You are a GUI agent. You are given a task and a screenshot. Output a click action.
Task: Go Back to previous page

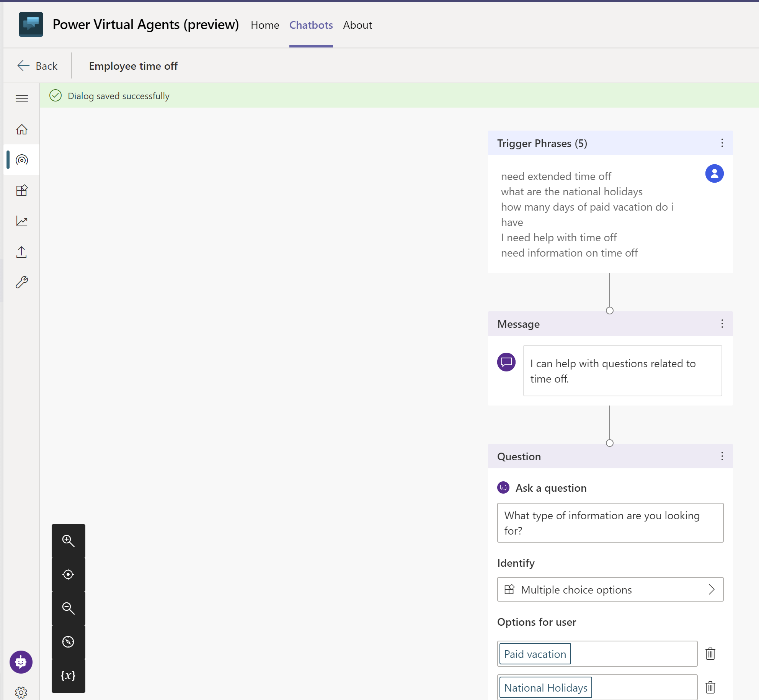[x=38, y=66]
